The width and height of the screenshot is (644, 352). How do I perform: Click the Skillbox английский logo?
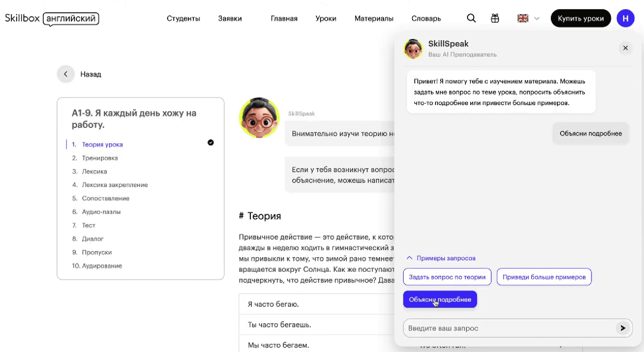52,19
